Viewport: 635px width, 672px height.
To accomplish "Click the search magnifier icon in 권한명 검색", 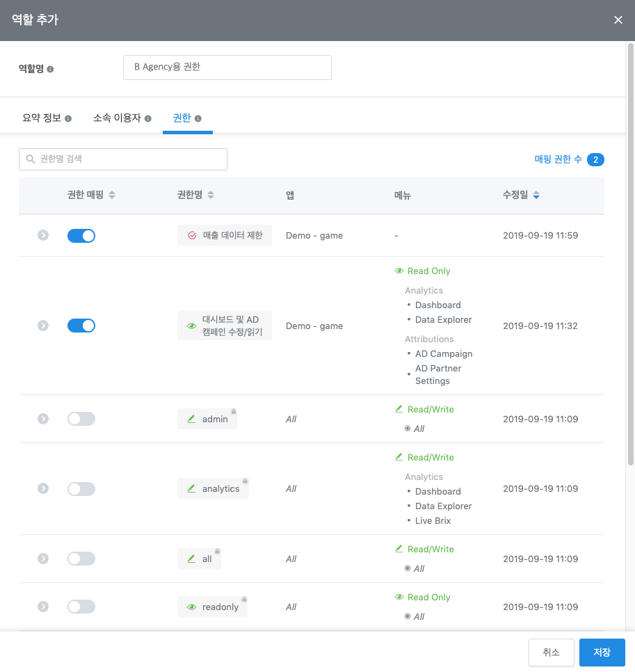I will pos(31,159).
